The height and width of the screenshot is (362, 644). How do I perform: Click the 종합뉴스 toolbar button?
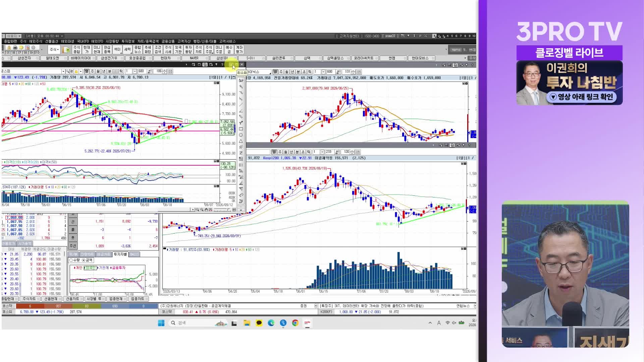[x=138, y=50]
